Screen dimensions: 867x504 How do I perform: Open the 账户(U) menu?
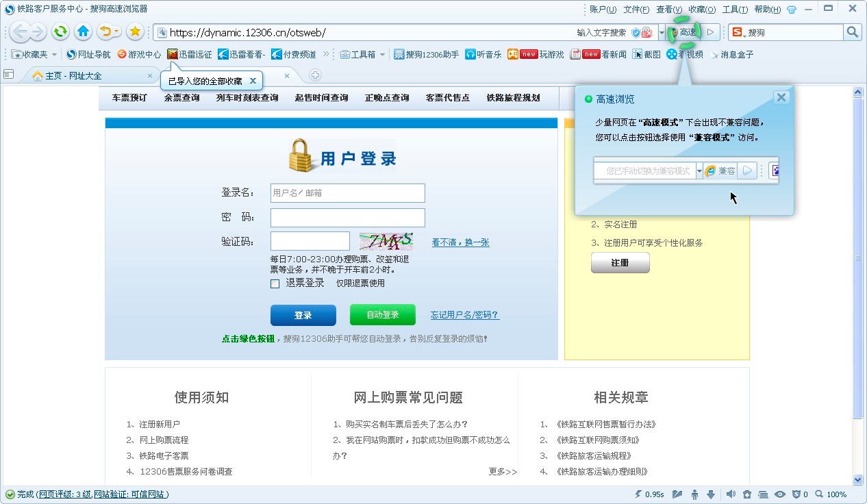[603, 10]
